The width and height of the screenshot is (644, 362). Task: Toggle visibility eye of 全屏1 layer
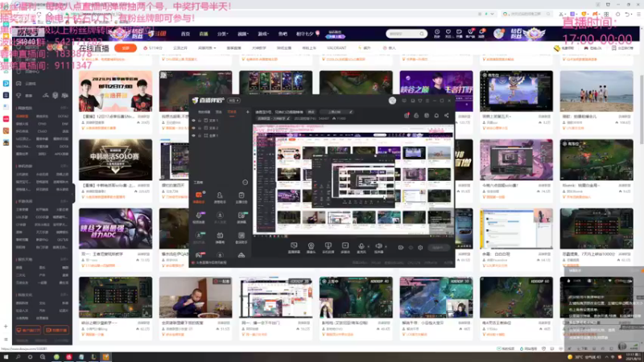(x=193, y=135)
